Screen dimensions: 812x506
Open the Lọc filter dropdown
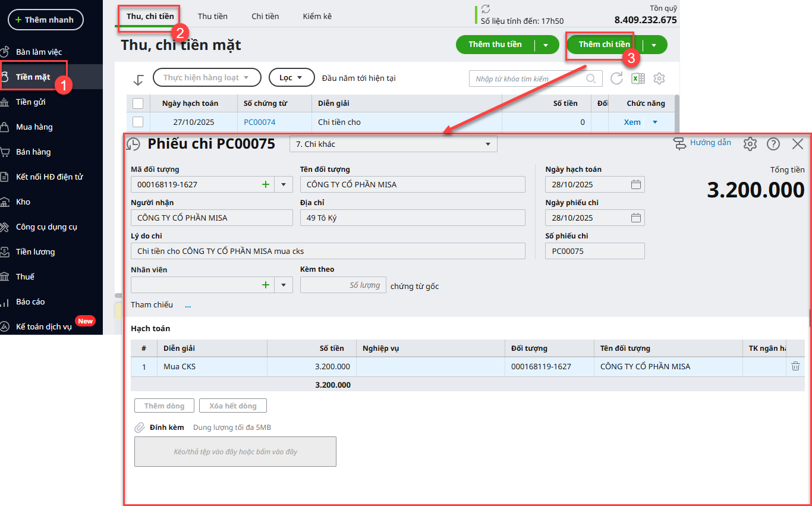click(x=291, y=78)
